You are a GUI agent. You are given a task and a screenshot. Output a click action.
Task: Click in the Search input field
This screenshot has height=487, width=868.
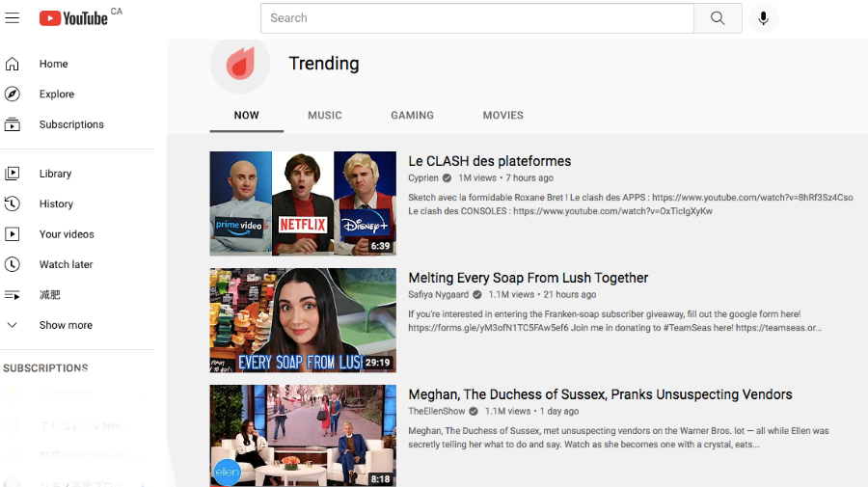(477, 17)
